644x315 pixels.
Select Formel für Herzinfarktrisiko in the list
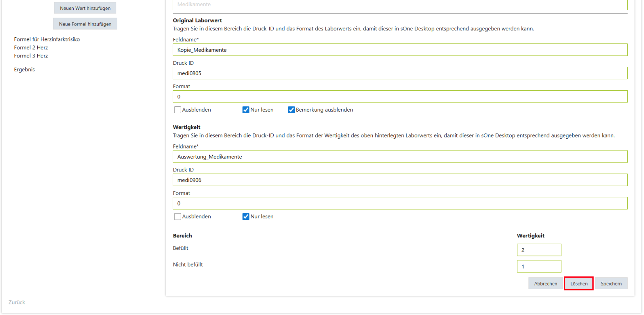(x=47, y=39)
